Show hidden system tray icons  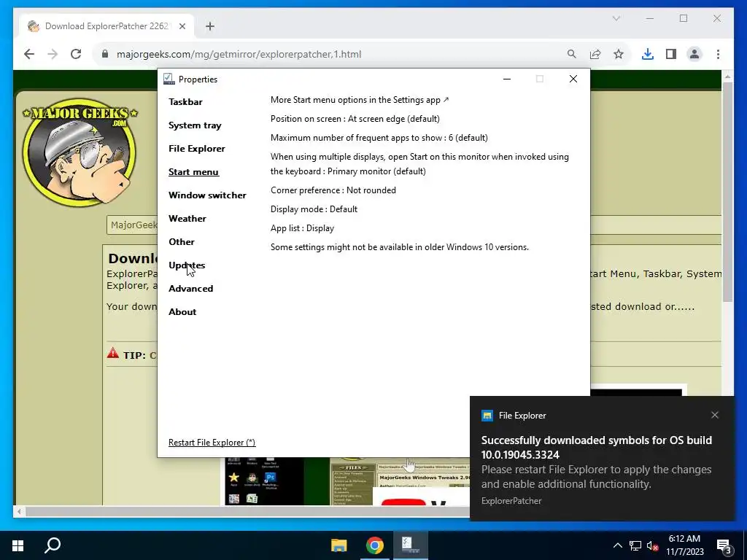pyautogui.click(x=617, y=545)
